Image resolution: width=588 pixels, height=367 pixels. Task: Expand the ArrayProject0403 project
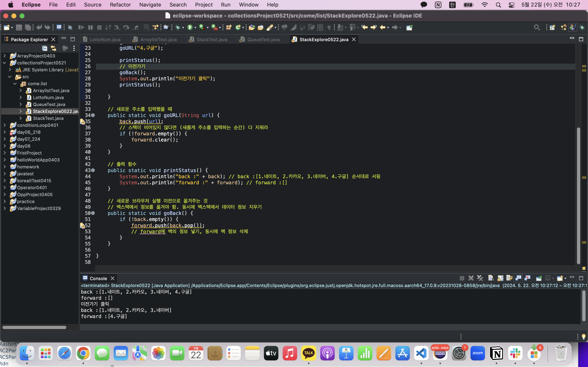pyautogui.click(x=4, y=56)
